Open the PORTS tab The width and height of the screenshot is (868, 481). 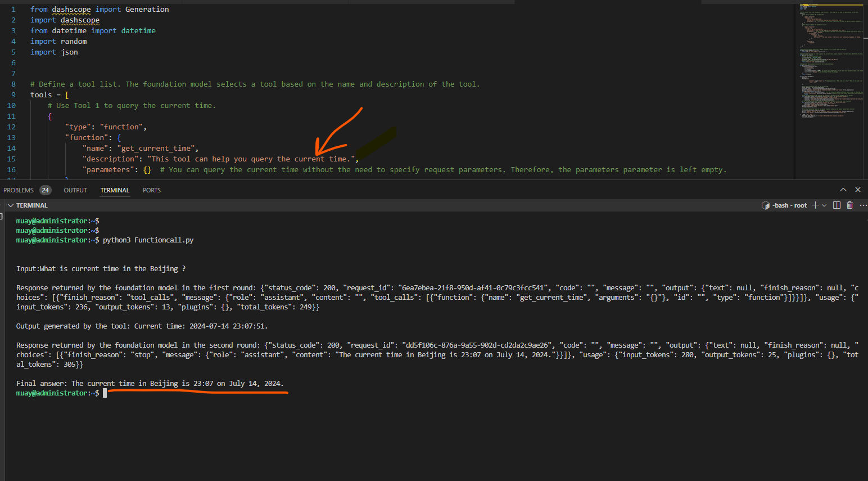[x=152, y=190]
